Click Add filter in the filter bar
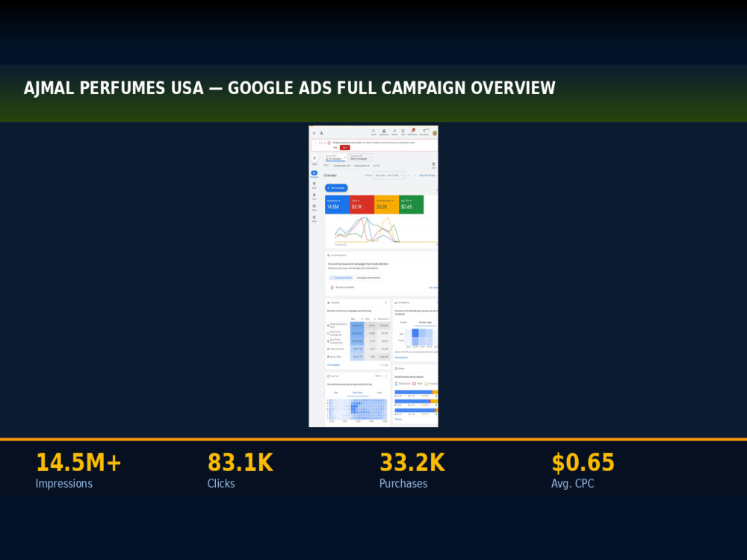This screenshot has height=560, width=747. tap(376, 166)
